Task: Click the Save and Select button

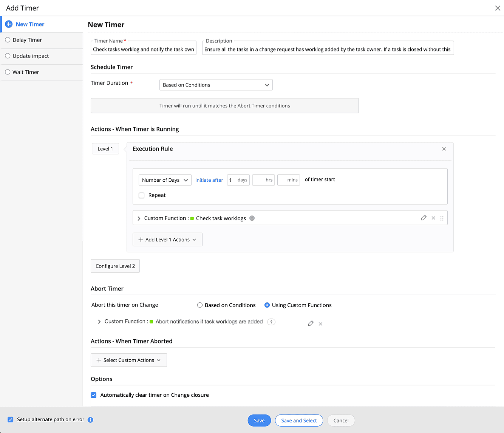Action: (299, 421)
